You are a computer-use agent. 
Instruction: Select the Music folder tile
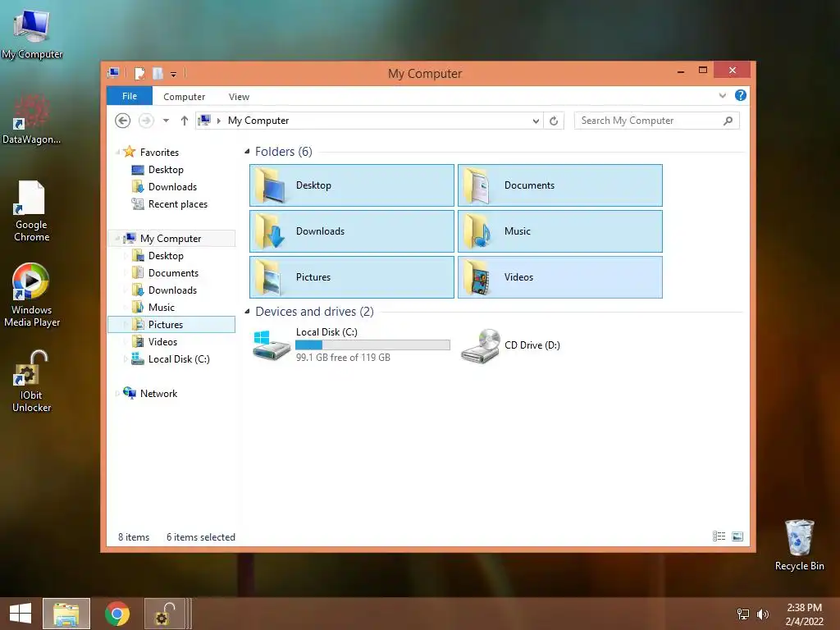coord(559,231)
